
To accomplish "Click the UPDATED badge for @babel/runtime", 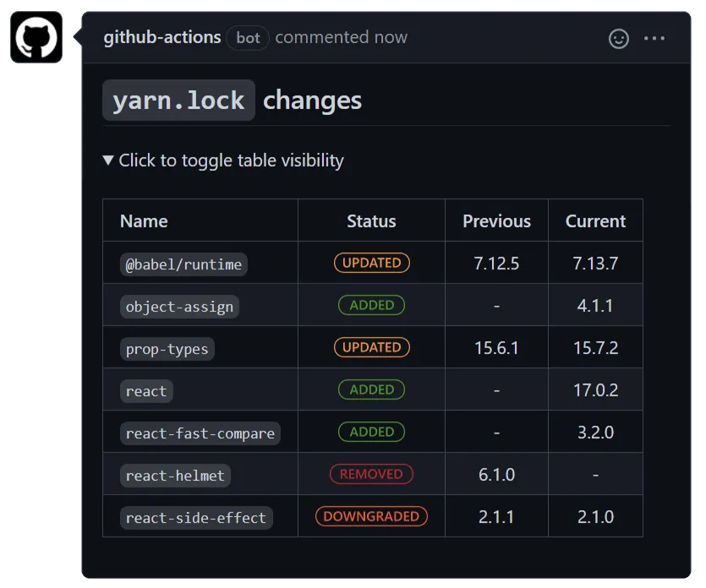I will pos(371,263).
